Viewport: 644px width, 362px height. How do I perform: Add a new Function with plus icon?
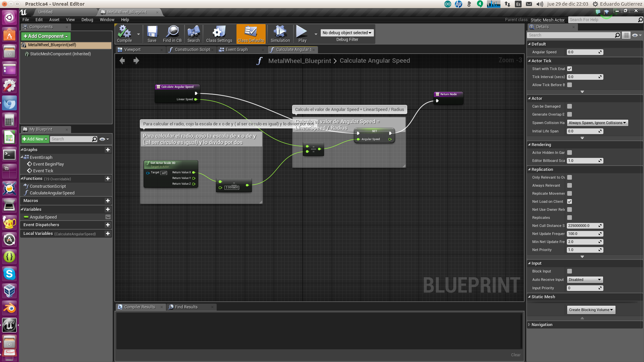coord(108,179)
